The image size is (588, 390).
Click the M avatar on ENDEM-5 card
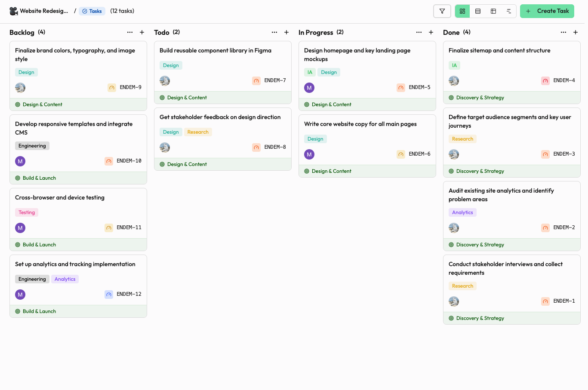(309, 88)
